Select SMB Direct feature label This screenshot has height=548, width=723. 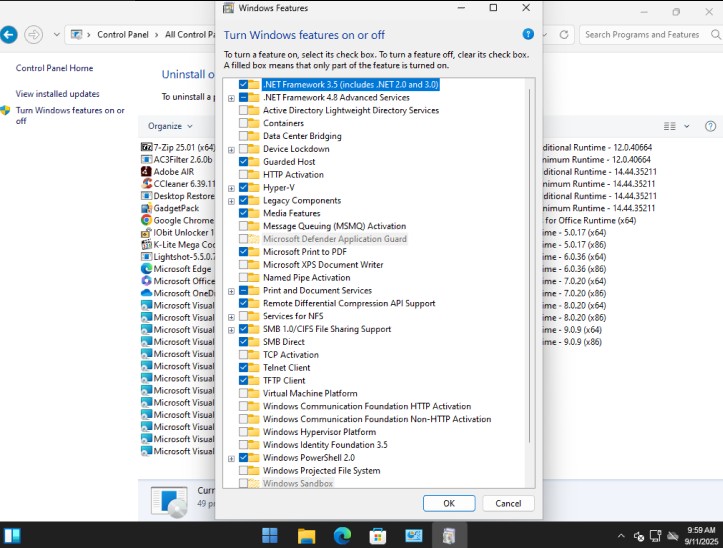pyautogui.click(x=284, y=342)
